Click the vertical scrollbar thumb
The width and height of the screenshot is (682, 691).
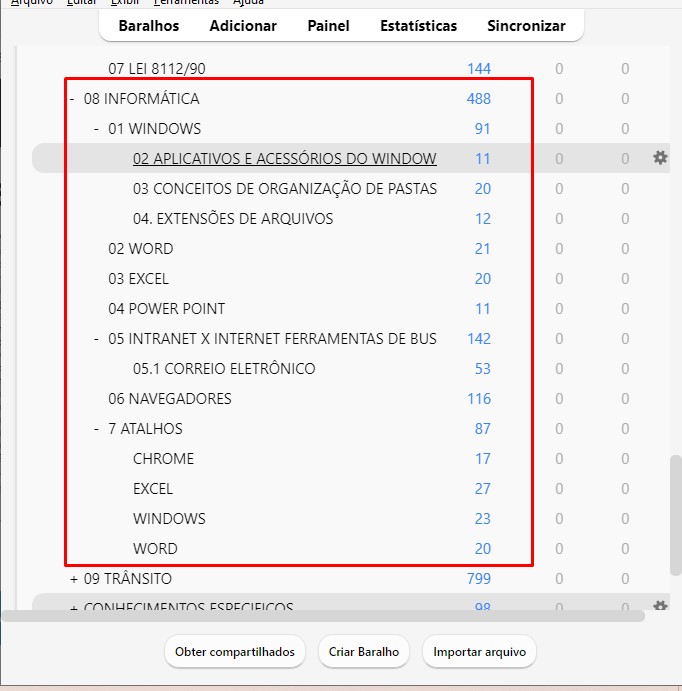coord(675,516)
